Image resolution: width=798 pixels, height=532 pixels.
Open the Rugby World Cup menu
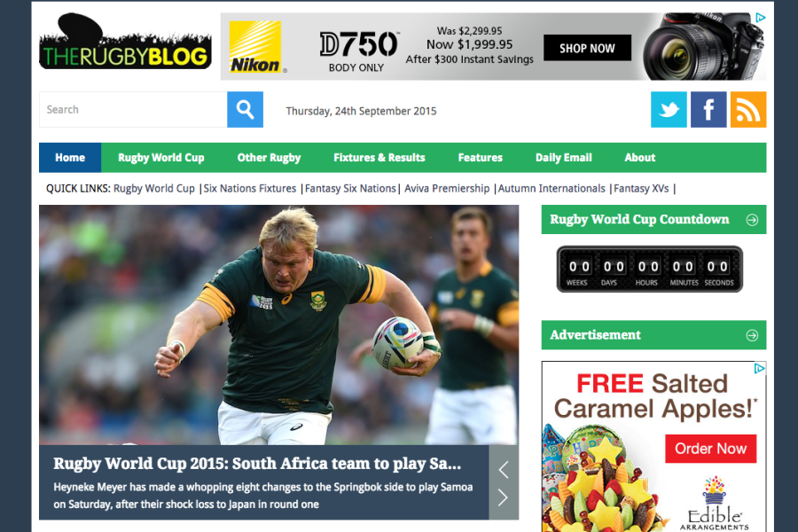161,158
